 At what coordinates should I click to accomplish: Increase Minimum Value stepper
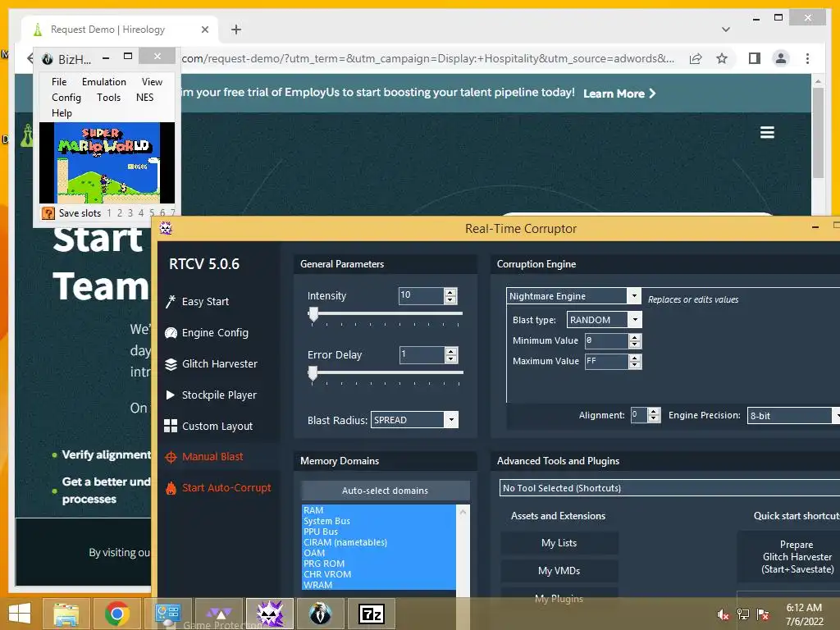[635, 337]
